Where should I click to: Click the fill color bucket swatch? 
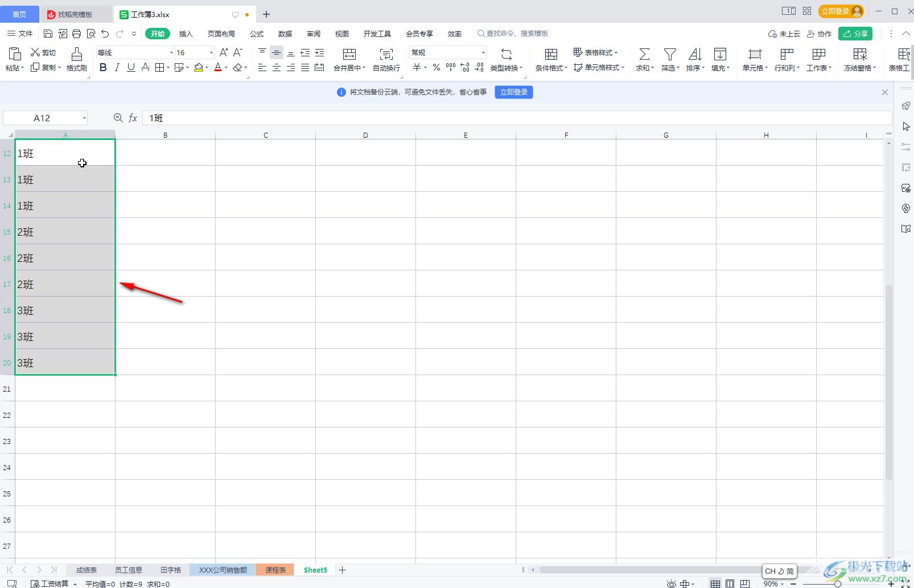click(199, 67)
